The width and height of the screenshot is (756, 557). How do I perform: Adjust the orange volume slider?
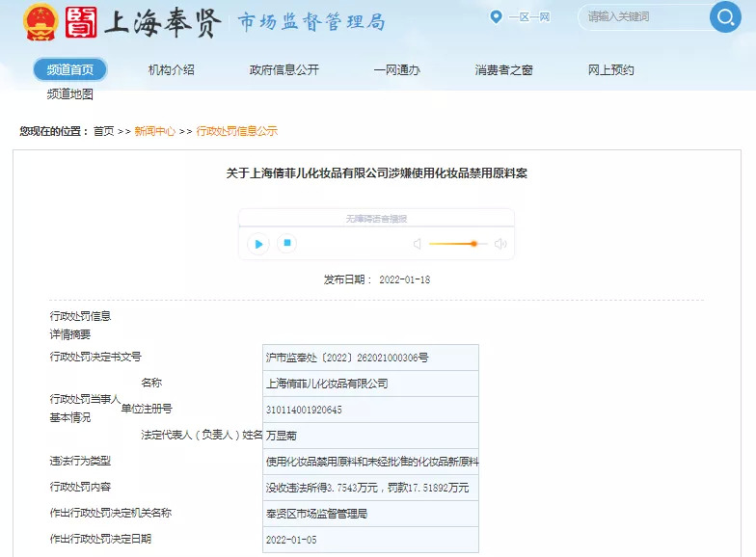(x=473, y=244)
